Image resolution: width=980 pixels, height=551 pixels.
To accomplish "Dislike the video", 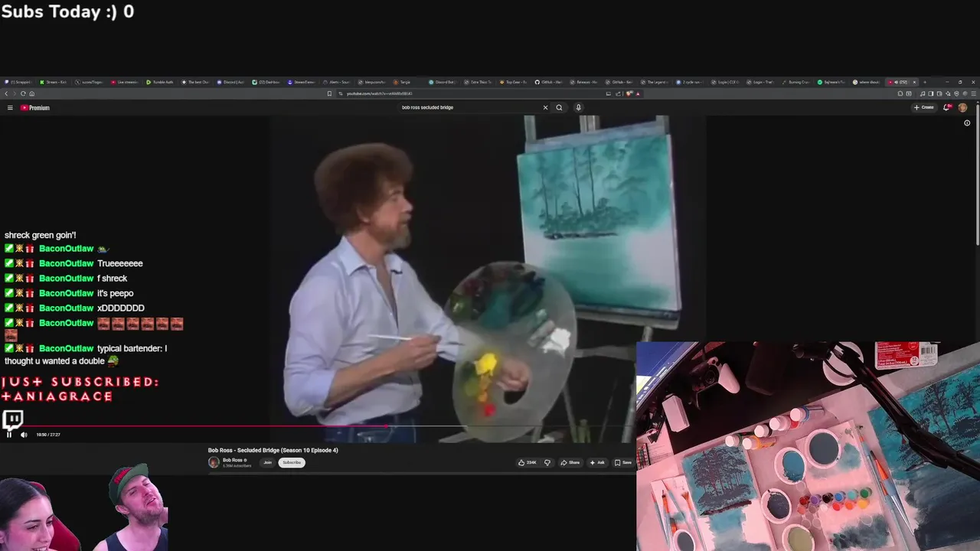I will [x=547, y=462].
